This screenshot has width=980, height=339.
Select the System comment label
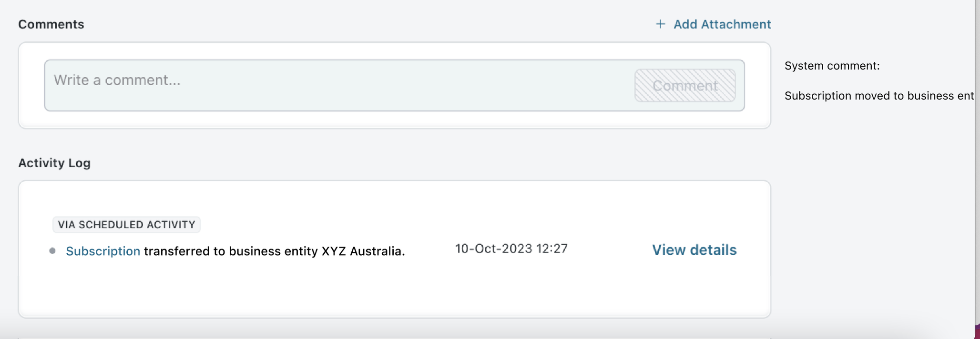[x=832, y=66]
